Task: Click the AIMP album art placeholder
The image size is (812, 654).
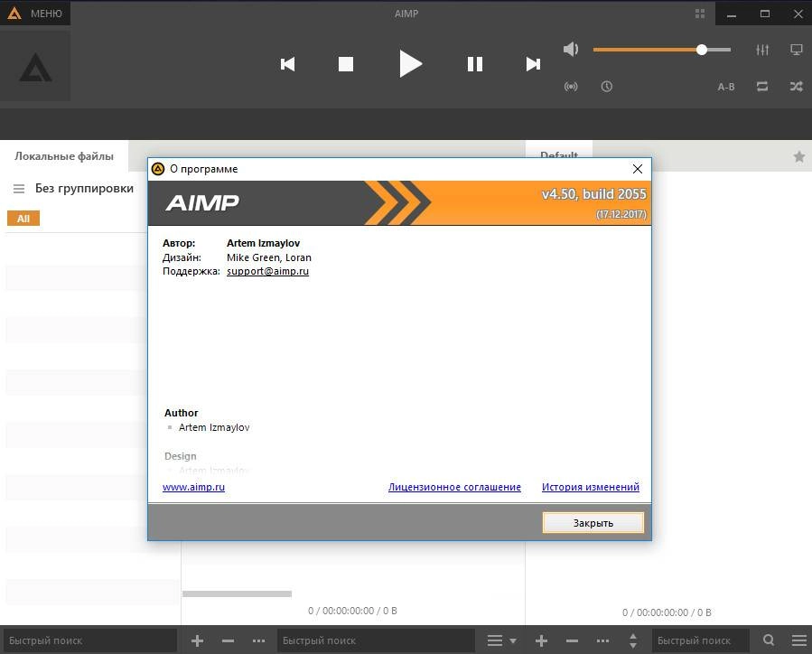Action: click(x=35, y=66)
